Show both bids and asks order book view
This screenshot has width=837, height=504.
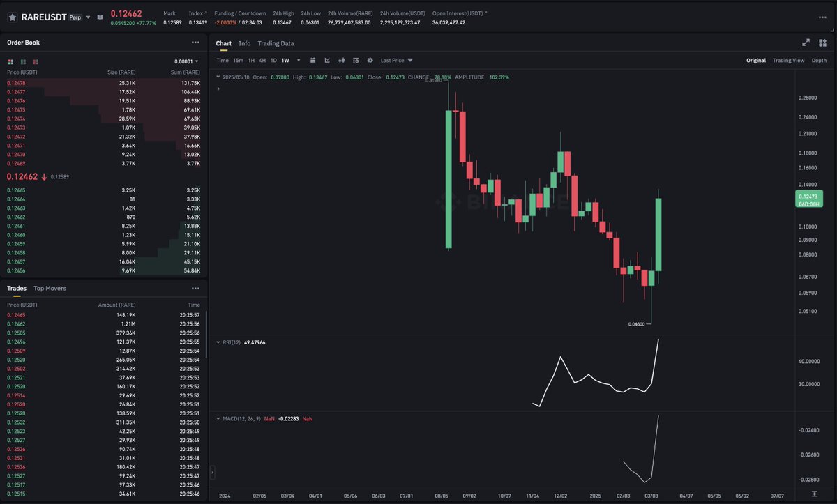(x=11, y=61)
